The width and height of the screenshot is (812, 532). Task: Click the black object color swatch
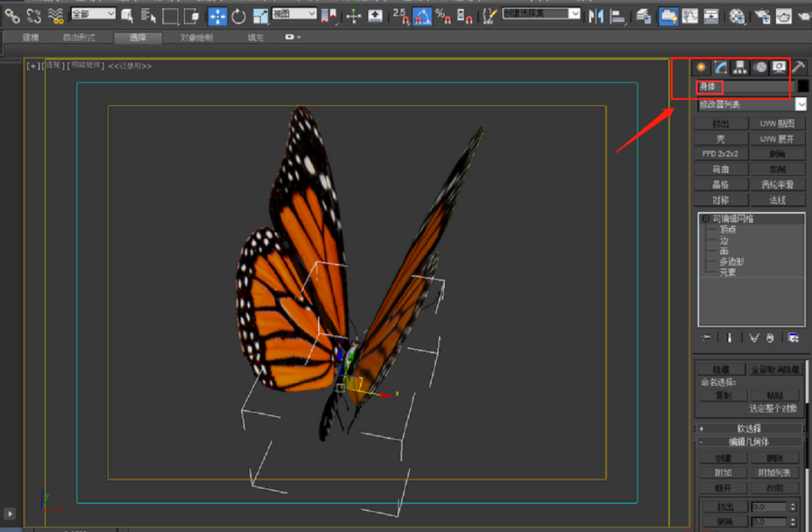(803, 87)
